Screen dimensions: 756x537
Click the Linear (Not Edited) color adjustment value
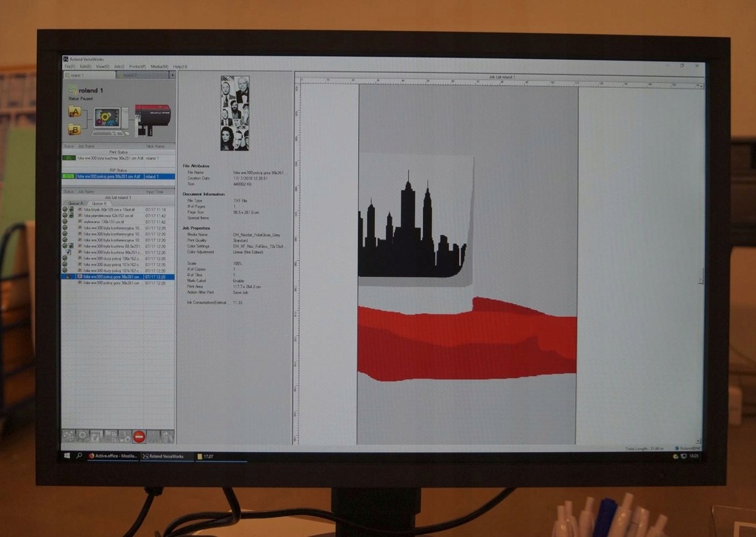(248, 252)
